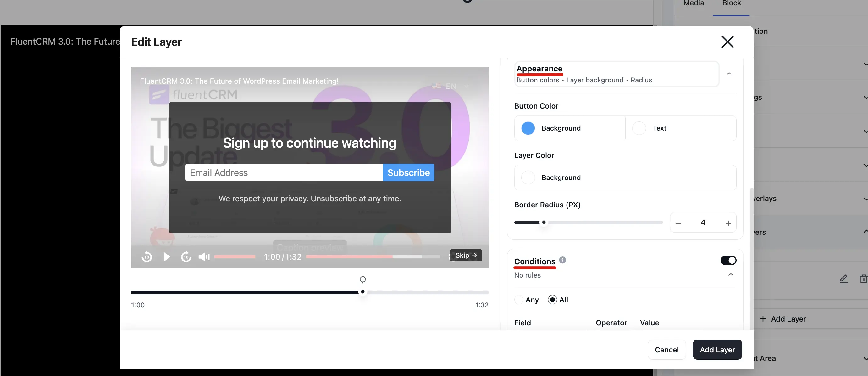868x376 pixels.
Task: Switch to the Media tab
Action: 694,3
